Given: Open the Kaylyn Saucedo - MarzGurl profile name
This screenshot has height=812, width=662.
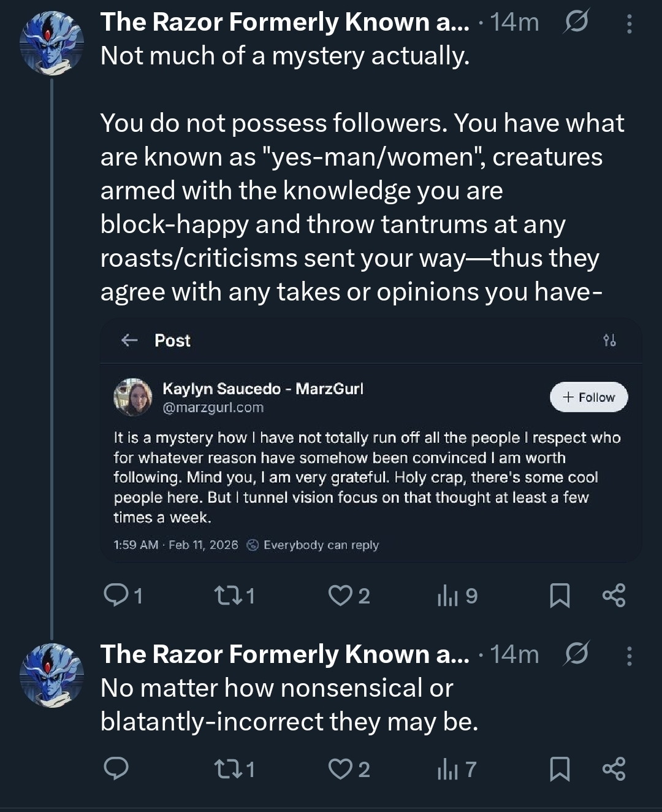Looking at the screenshot, I should click(262, 389).
